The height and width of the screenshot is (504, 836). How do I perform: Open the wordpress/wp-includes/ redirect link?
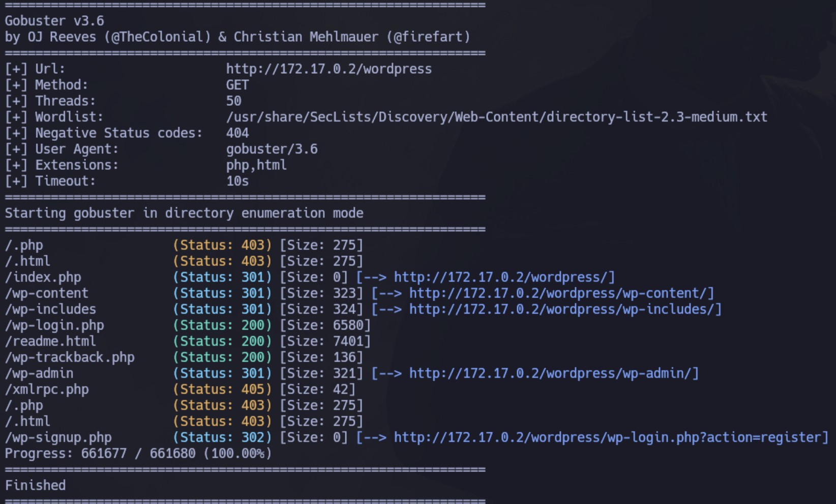pos(562,309)
